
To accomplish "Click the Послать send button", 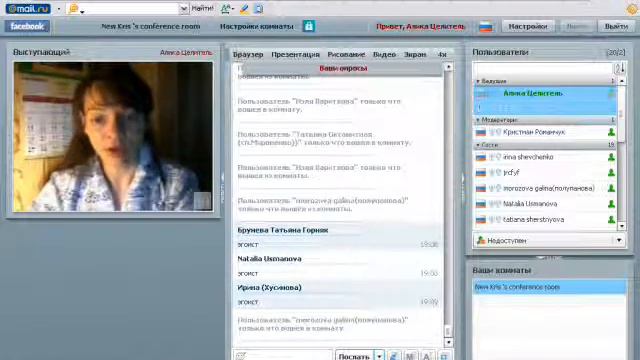I will tap(354, 356).
